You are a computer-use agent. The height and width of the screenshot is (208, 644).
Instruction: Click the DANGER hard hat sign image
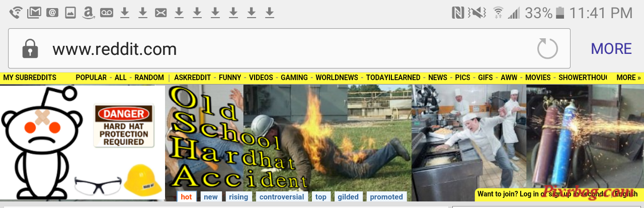pos(124,125)
